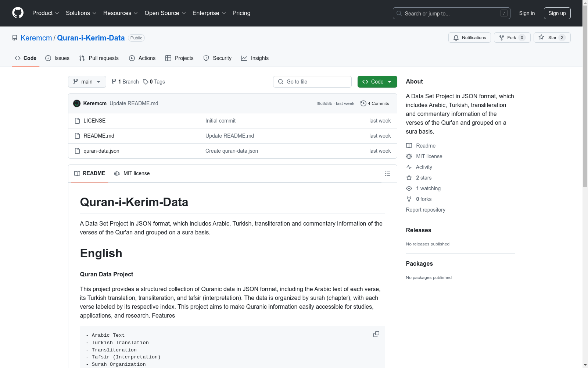Viewport: 588px width, 368px height.
Task: Go to the GitHub homepage logo
Action: [18, 13]
